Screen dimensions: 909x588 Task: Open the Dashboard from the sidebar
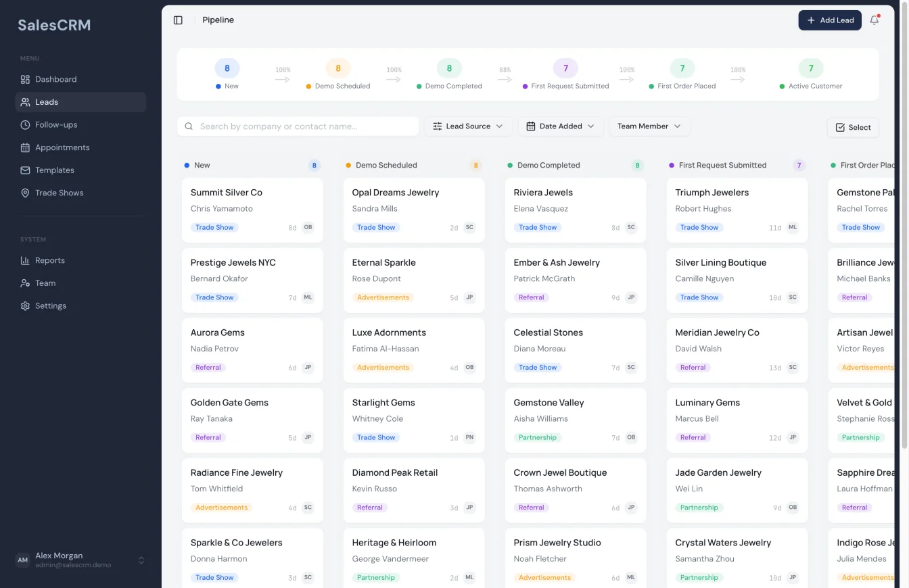pyautogui.click(x=55, y=79)
